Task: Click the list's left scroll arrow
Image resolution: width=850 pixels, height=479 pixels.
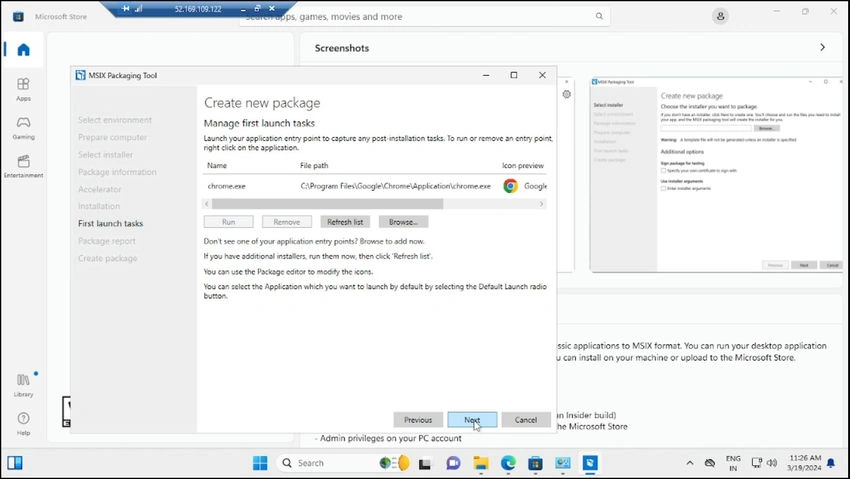Action: click(x=207, y=204)
